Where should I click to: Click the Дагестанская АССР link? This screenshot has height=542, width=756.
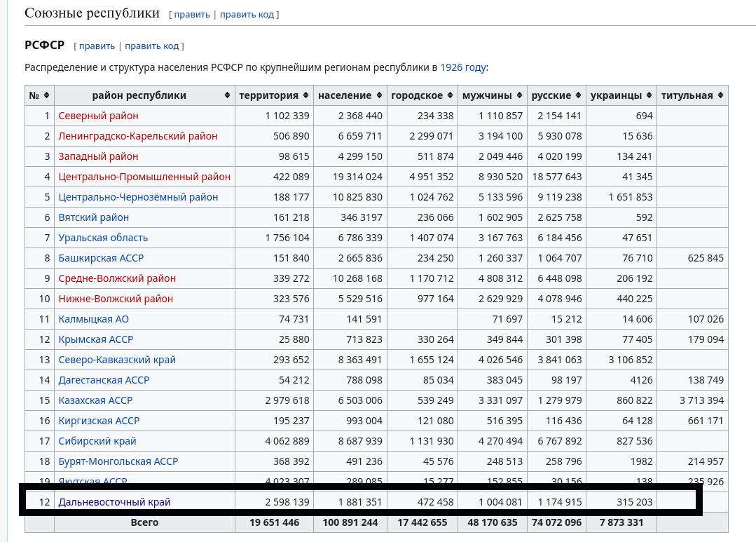[104, 380]
